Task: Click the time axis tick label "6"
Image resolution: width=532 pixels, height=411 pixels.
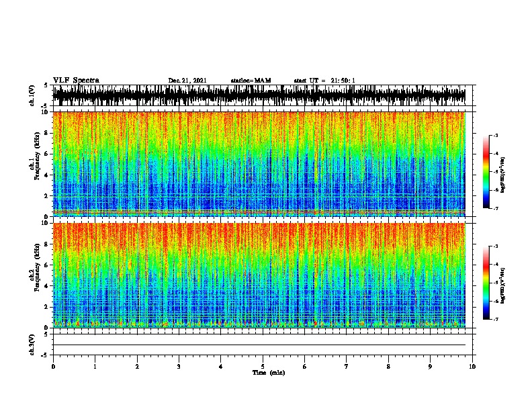Action: (x=305, y=367)
